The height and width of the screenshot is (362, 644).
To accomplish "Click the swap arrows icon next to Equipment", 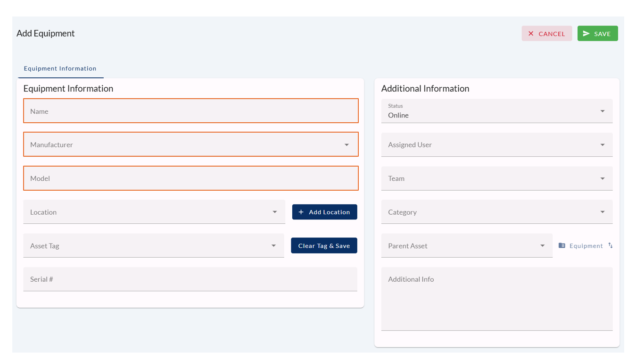I will (x=611, y=245).
